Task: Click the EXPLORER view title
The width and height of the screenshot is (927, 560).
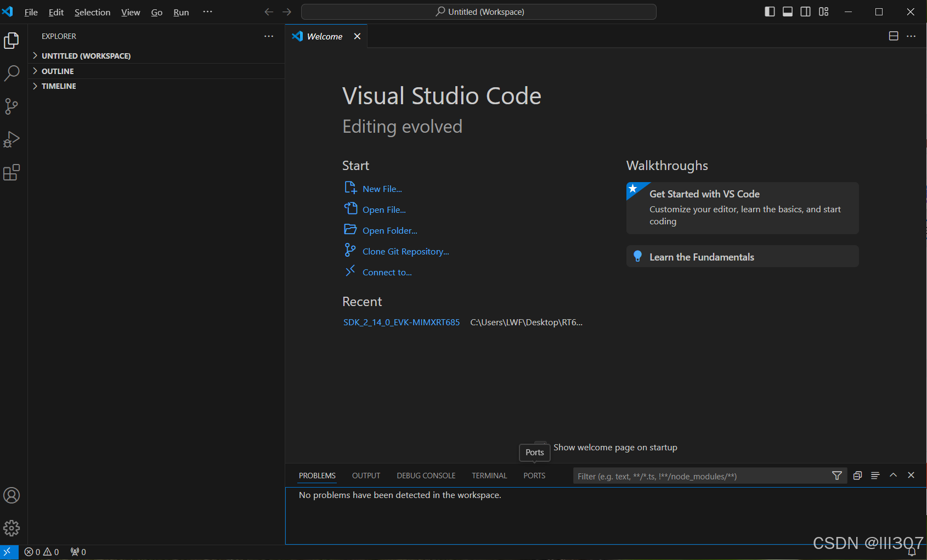Action: point(59,36)
